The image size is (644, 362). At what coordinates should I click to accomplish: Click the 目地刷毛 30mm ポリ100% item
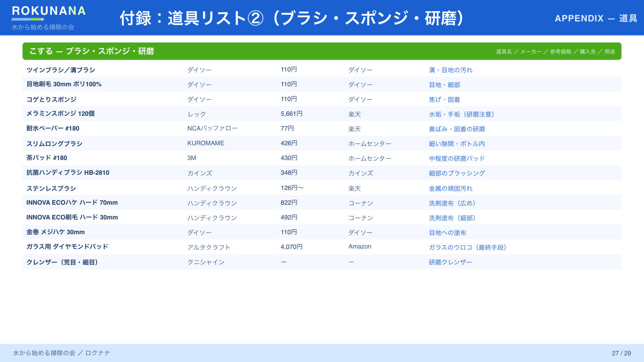(64, 84)
